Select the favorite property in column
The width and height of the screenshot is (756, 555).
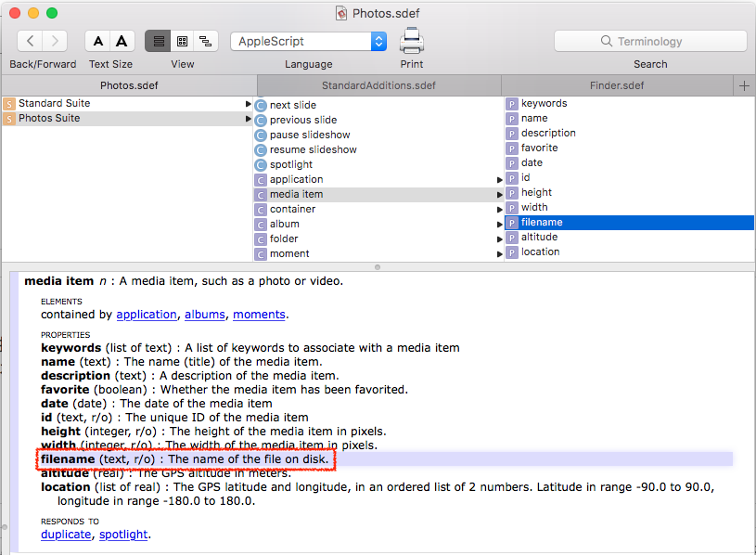click(629, 148)
